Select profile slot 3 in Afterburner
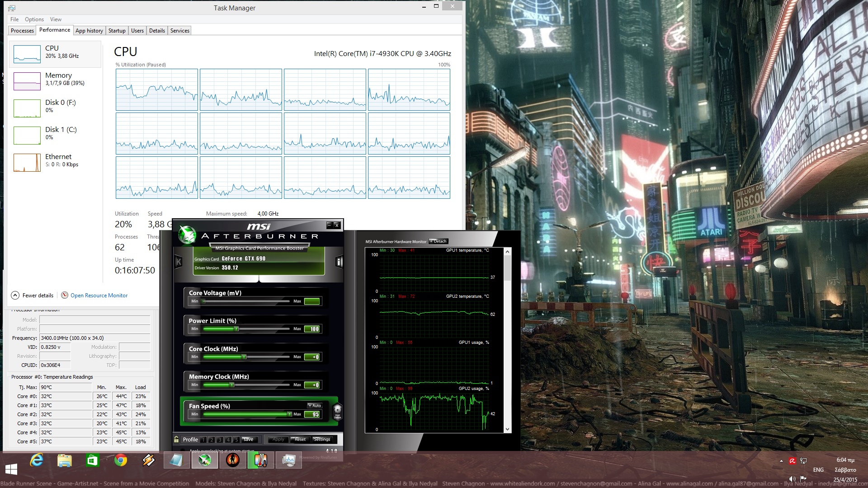 point(220,440)
